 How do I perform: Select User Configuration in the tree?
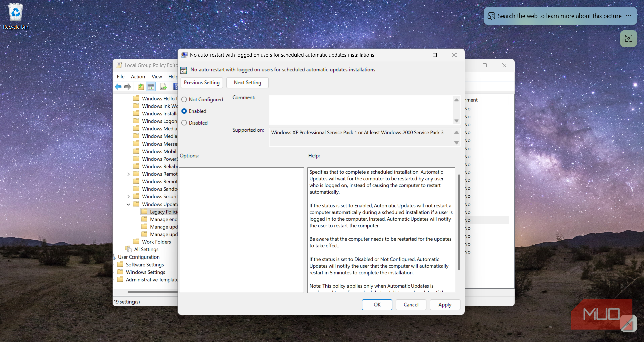tap(139, 257)
